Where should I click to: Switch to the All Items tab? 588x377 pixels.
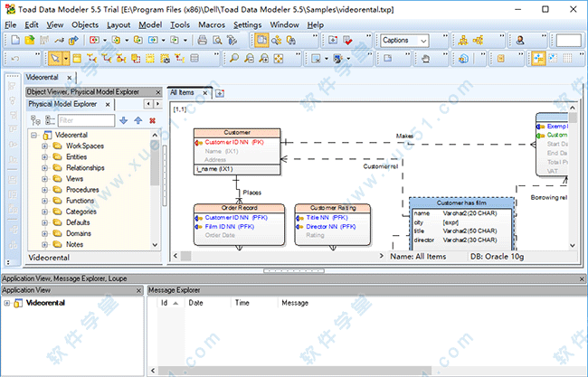(x=182, y=92)
